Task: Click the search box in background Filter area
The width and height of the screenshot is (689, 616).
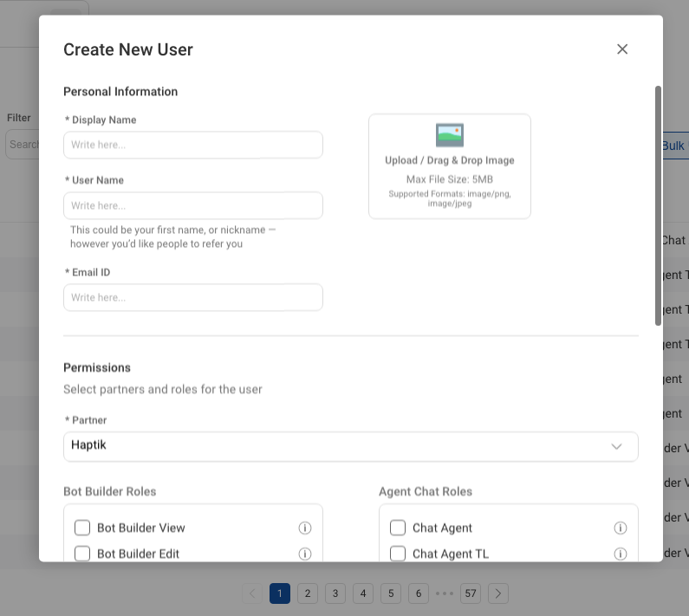Action: [x=22, y=144]
